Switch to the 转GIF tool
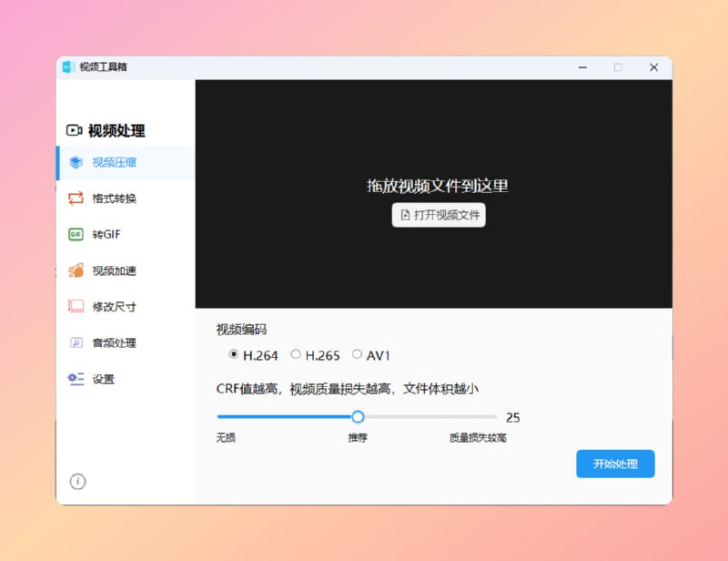The image size is (728, 561). pyautogui.click(x=96, y=235)
